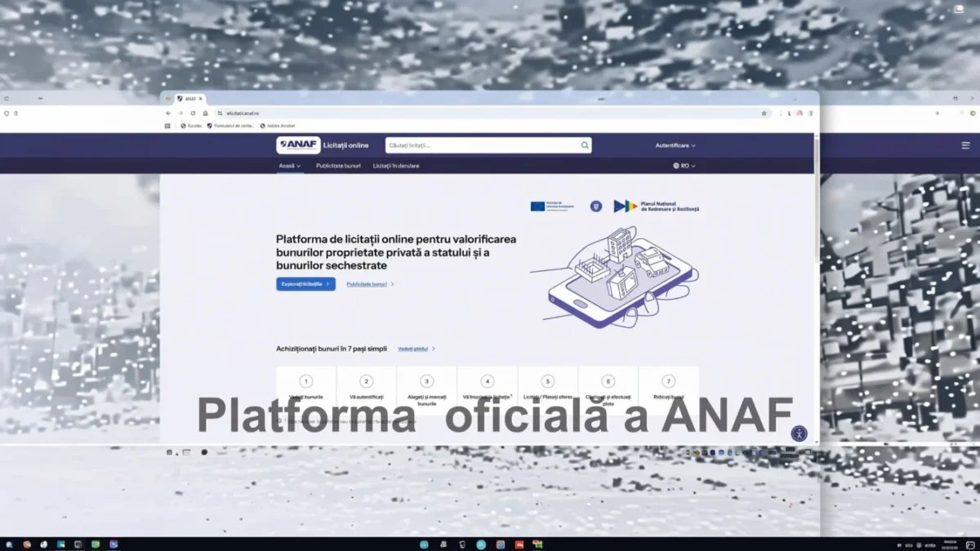This screenshot has width=980, height=551.
Task: Follow the Publicitate bunuri link below headline
Action: point(370,284)
